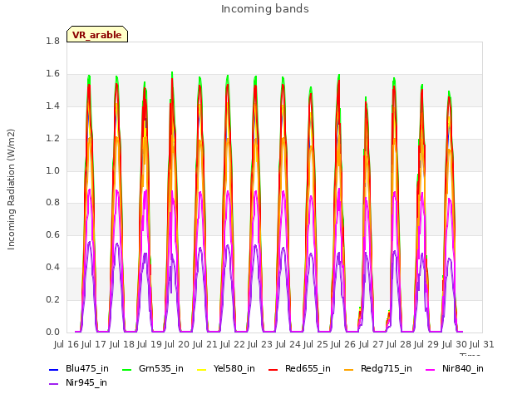Screen dimensions: 532x399
Task: Select the Grn535_in legend entry
Action: click(x=153, y=368)
